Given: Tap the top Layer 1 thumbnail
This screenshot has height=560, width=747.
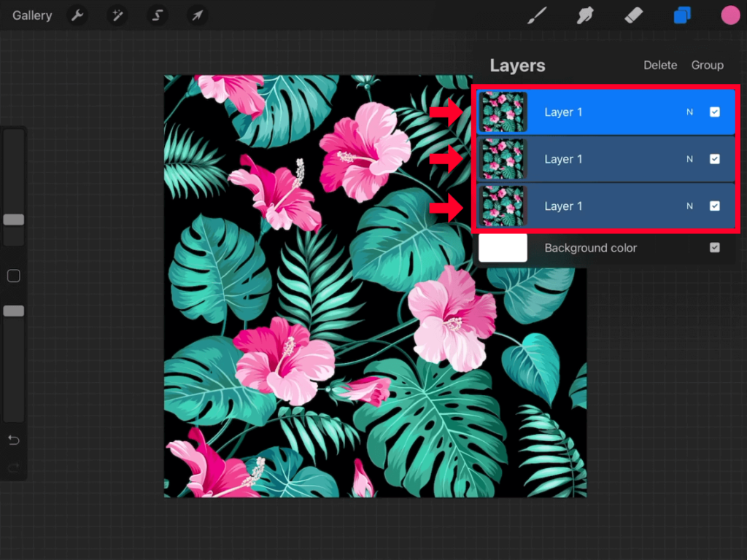Looking at the screenshot, I should pos(503,112).
